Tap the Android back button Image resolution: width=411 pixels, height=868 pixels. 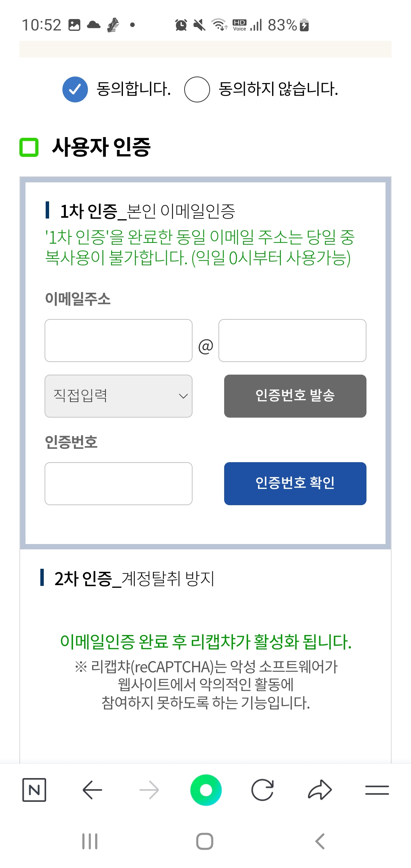click(x=320, y=842)
